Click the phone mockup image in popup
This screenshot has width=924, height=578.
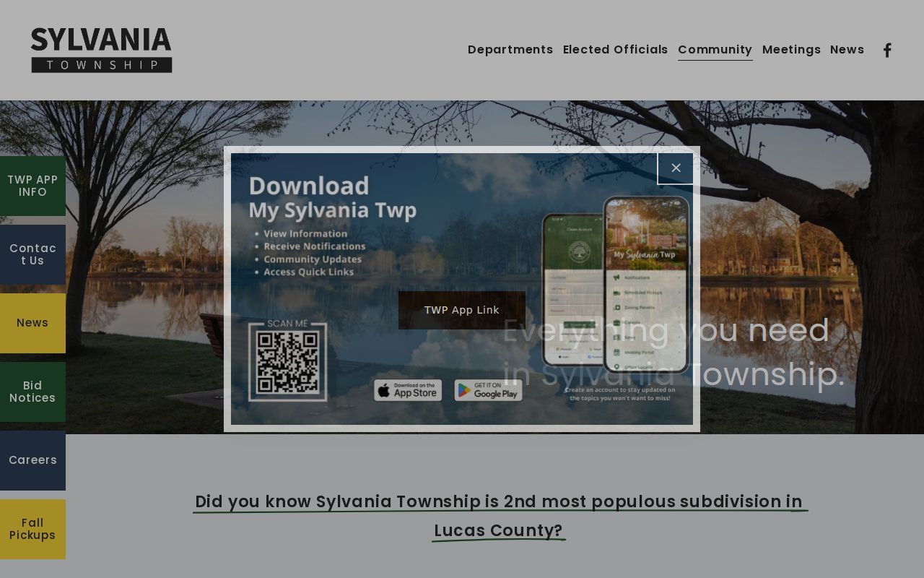(616, 285)
